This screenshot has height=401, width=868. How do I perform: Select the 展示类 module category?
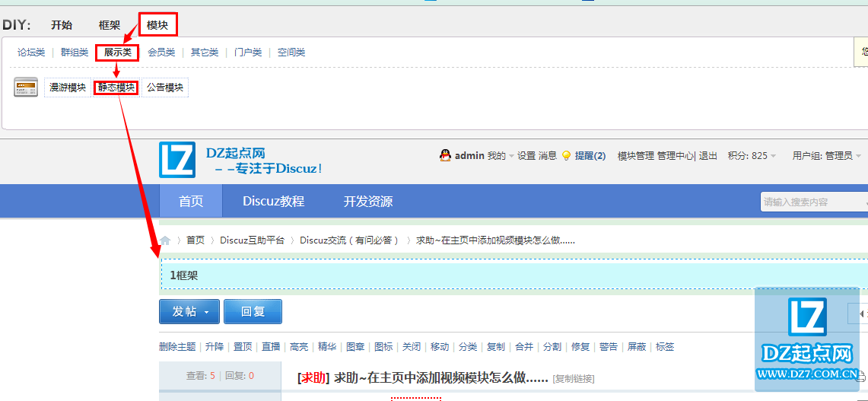117,53
